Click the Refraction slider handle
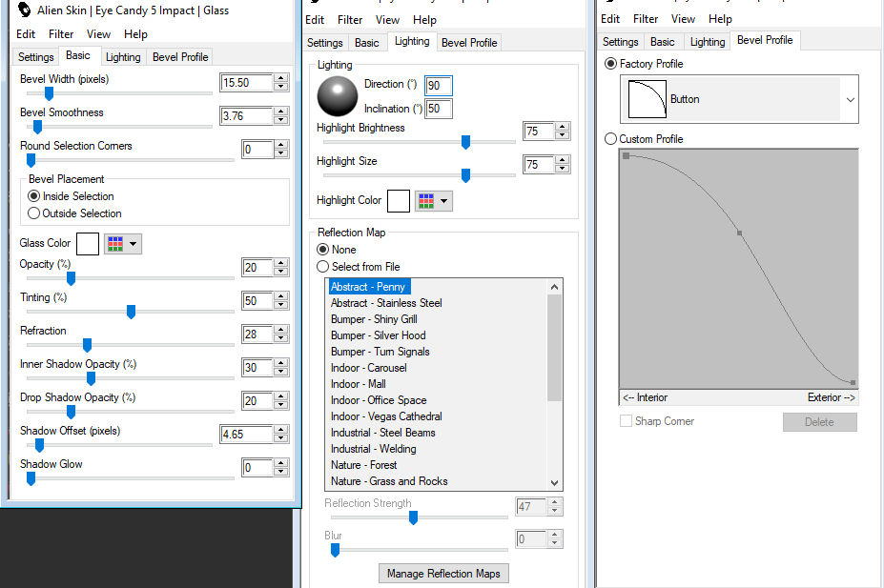This screenshot has width=884, height=588. [x=87, y=345]
